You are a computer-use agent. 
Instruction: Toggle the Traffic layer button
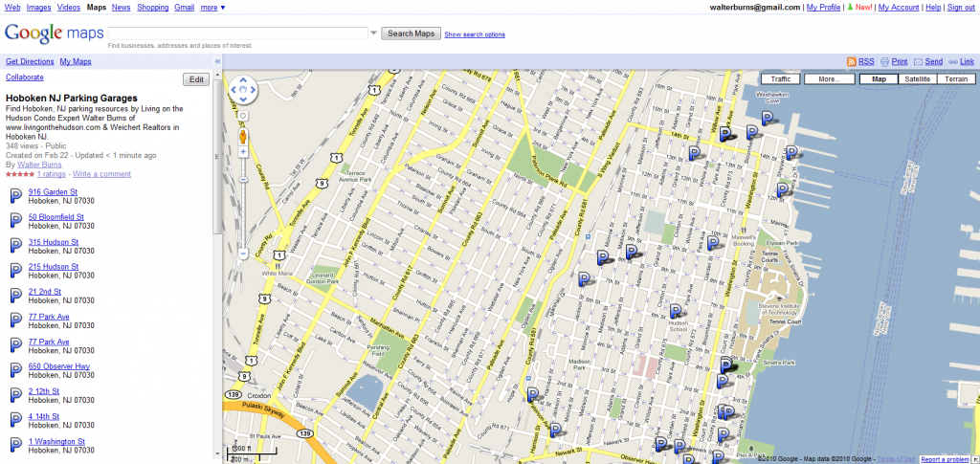pos(781,79)
